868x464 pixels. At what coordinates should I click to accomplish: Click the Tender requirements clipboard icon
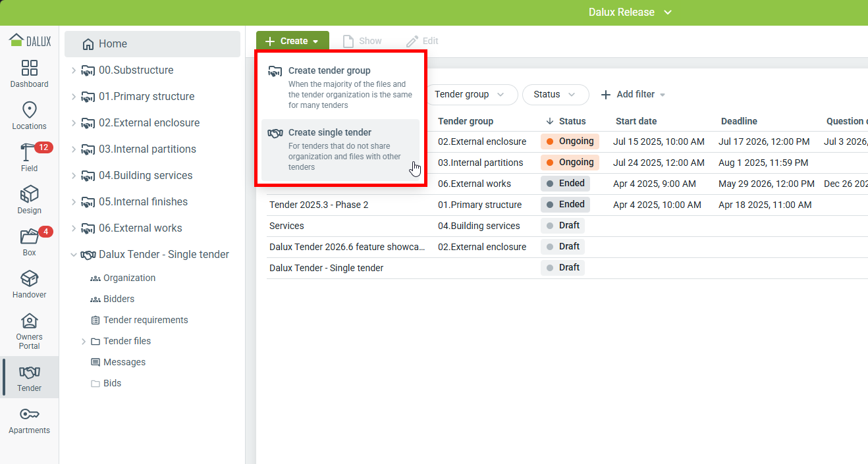tap(95, 321)
